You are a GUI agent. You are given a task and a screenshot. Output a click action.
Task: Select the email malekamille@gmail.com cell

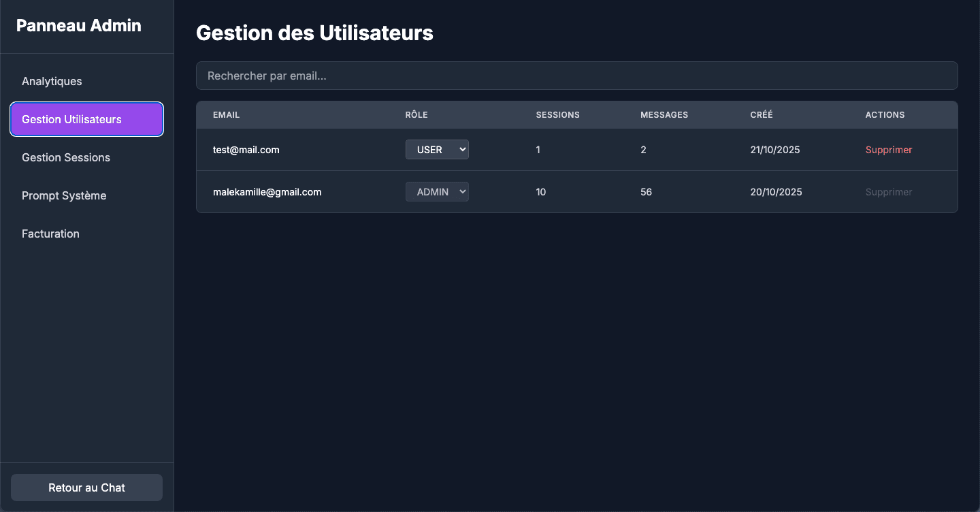tap(267, 191)
